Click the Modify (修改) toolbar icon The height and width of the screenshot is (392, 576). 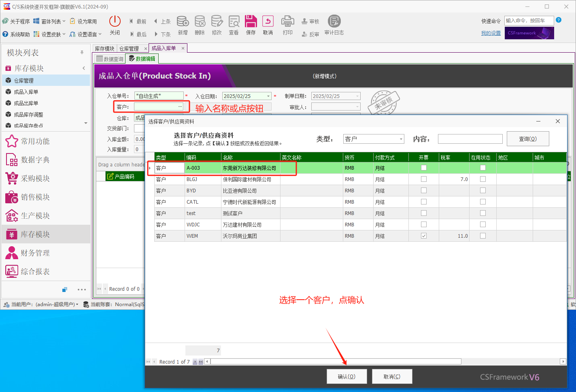tap(217, 21)
